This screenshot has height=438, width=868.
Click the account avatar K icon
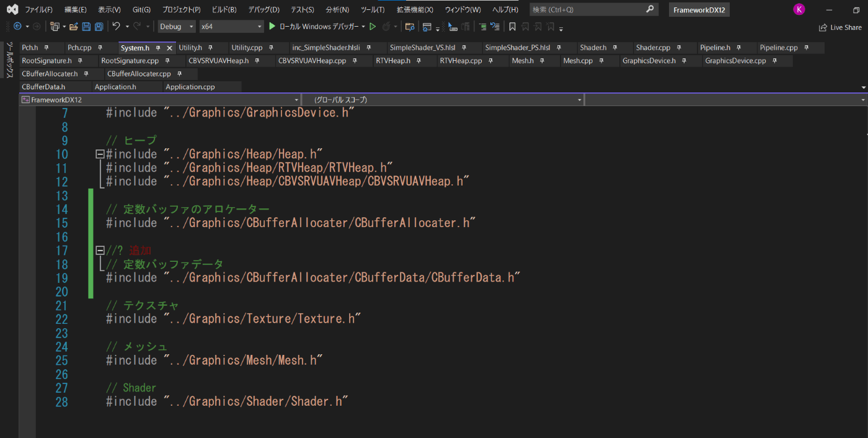pyautogui.click(x=799, y=9)
